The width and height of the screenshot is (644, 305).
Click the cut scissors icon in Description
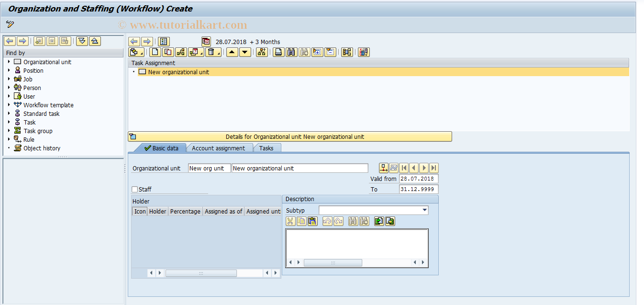[x=290, y=221]
